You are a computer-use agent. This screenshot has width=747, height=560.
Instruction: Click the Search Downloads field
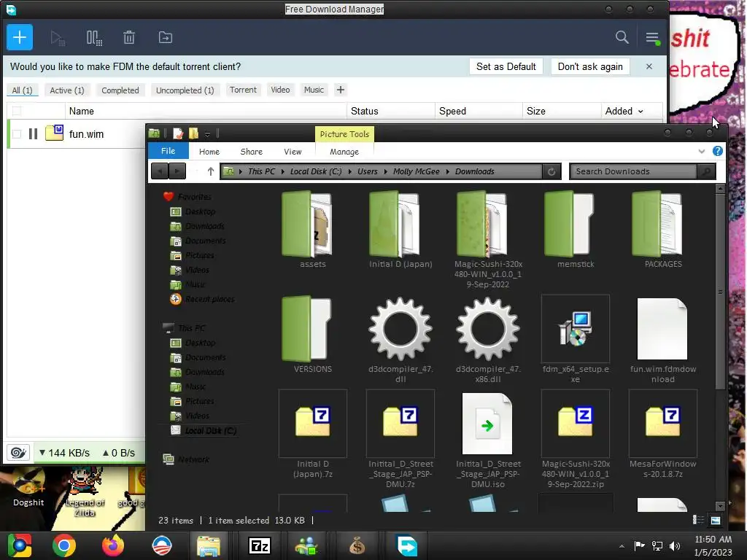pyautogui.click(x=634, y=171)
